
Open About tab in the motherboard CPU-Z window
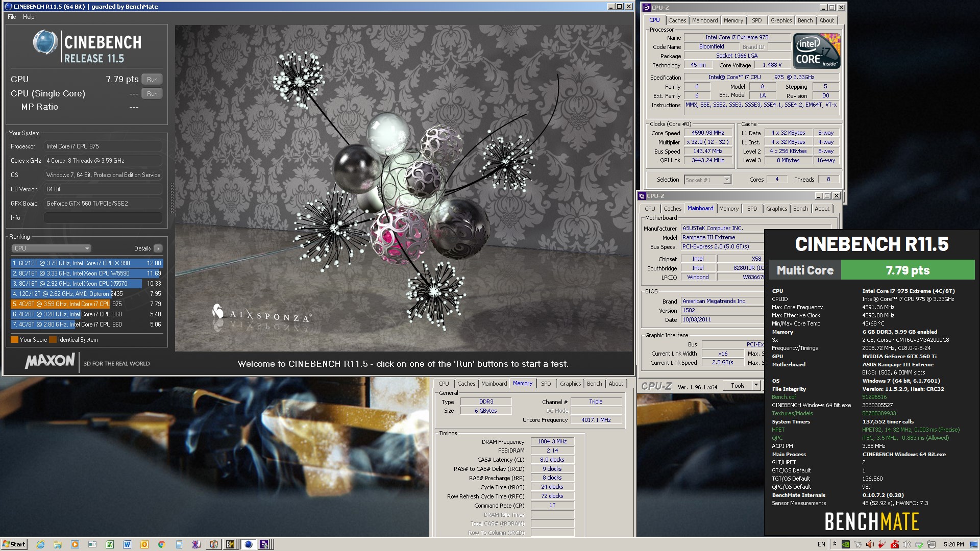point(822,209)
